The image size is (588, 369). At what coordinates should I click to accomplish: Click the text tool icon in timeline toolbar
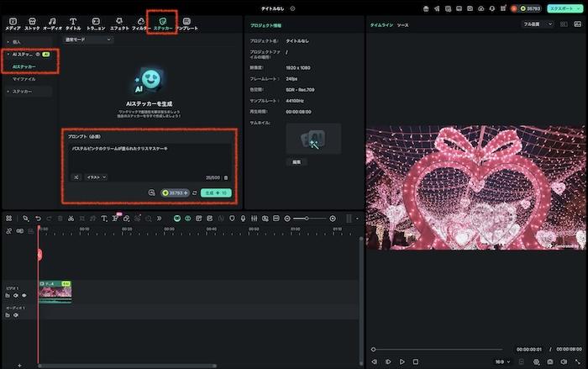click(104, 219)
